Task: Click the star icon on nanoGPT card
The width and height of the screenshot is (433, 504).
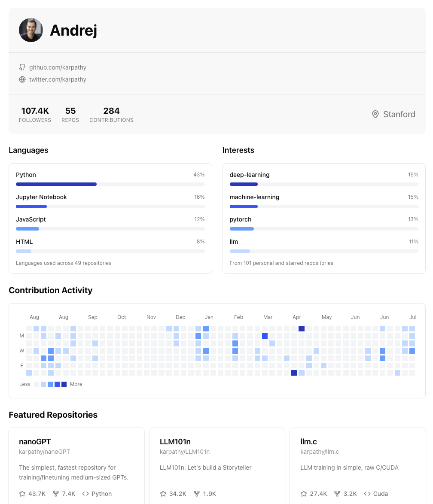Action: click(x=22, y=494)
